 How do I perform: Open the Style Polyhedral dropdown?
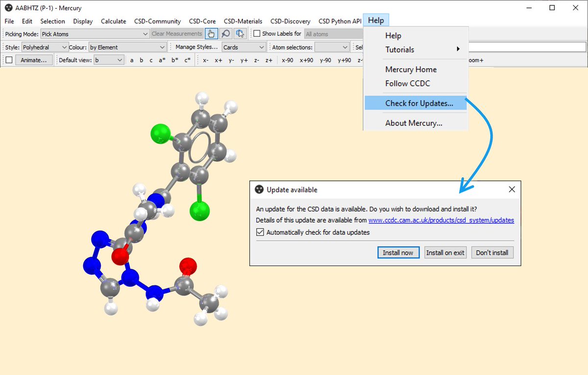tap(45, 47)
